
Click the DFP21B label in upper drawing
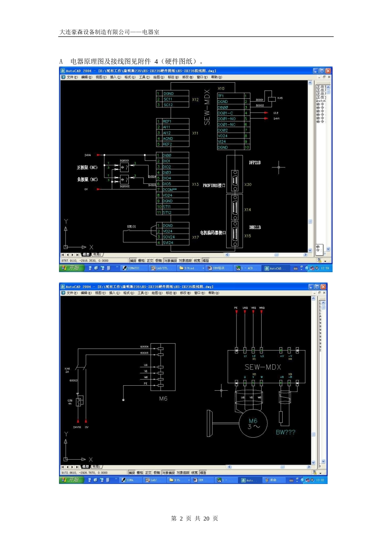point(255,162)
